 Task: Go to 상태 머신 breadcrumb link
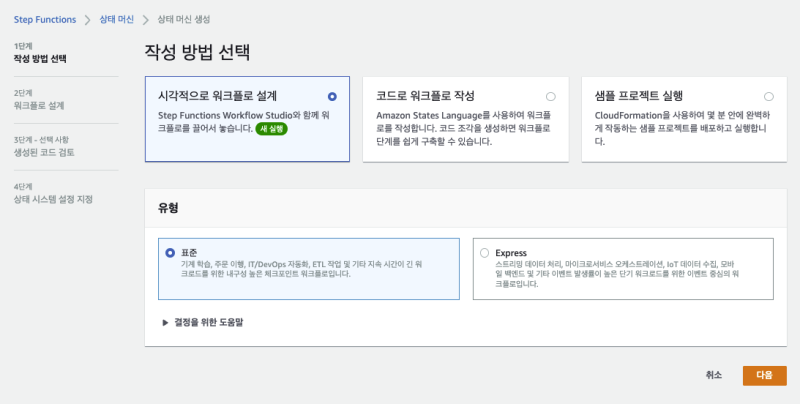click(x=118, y=20)
